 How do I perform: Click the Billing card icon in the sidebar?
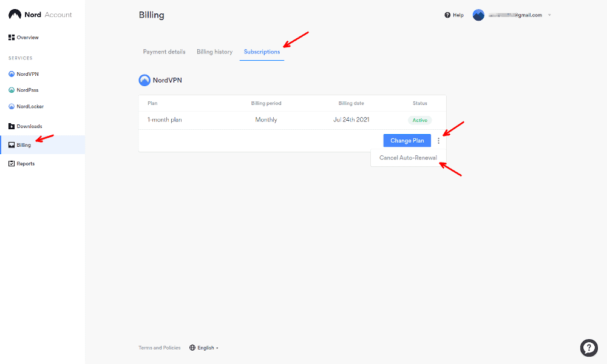point(11,145)
